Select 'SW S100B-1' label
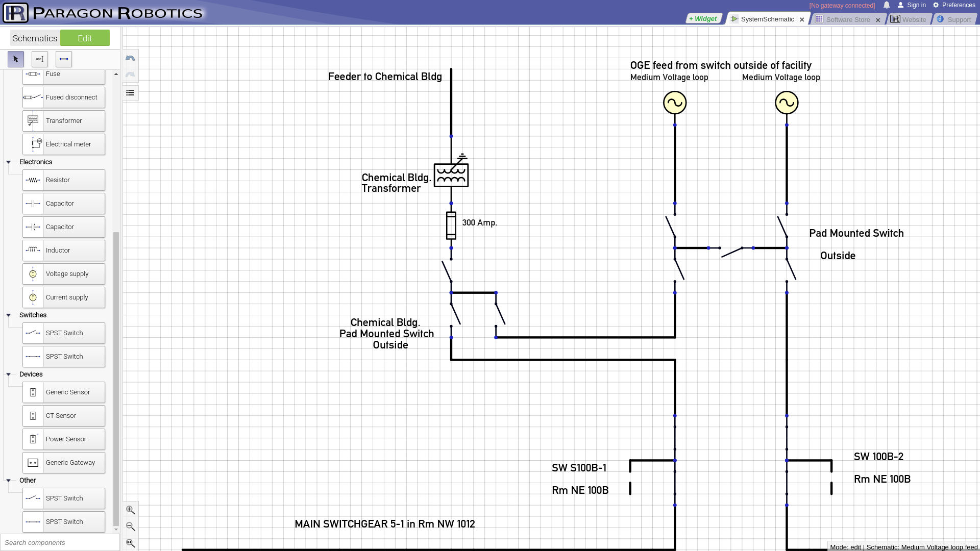This screenshot has width=980, height=551. pos(579,468)
